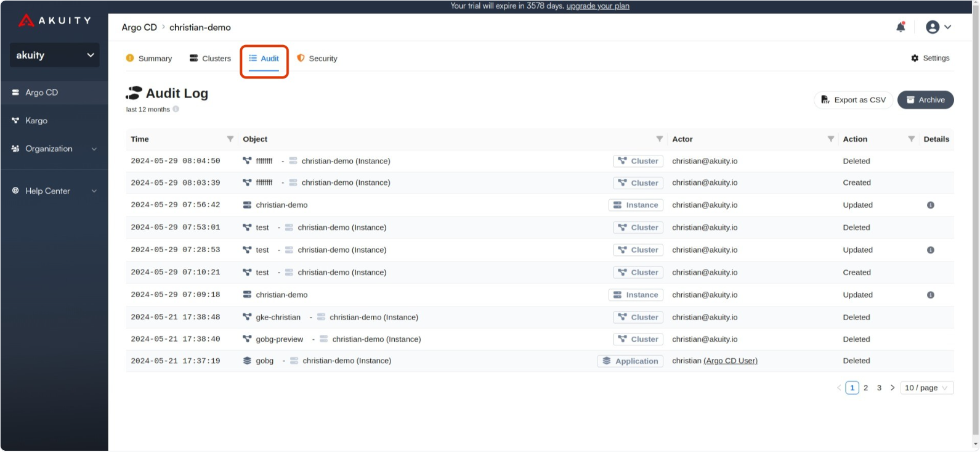980x452 pixels.
Task: Click the Help Center sidebar icon
Action: 15,191
